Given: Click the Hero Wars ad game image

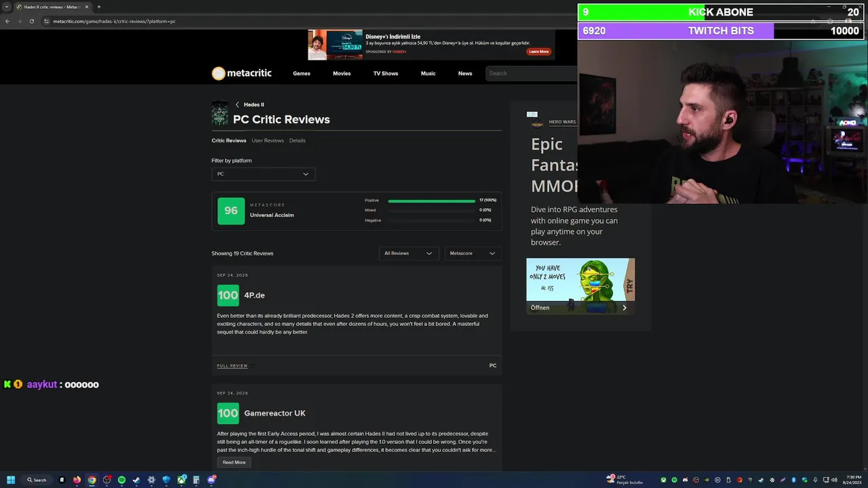Looking at the screenshot, I should [x=580, y=280].
